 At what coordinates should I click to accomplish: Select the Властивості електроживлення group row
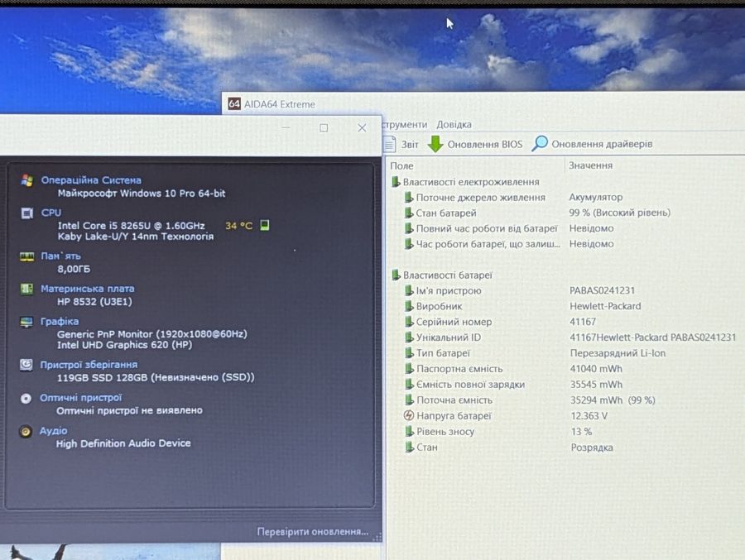[x=471, y=182]
